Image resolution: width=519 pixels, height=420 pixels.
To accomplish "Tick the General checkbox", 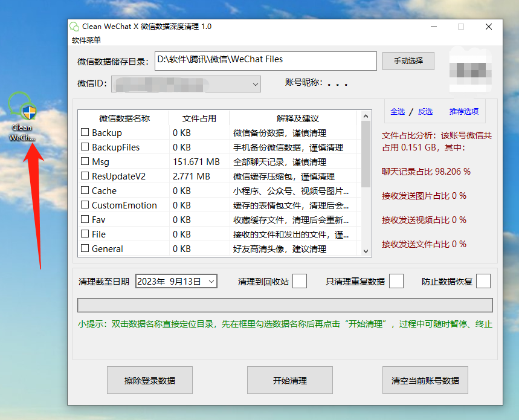I will tap(85, 248).
